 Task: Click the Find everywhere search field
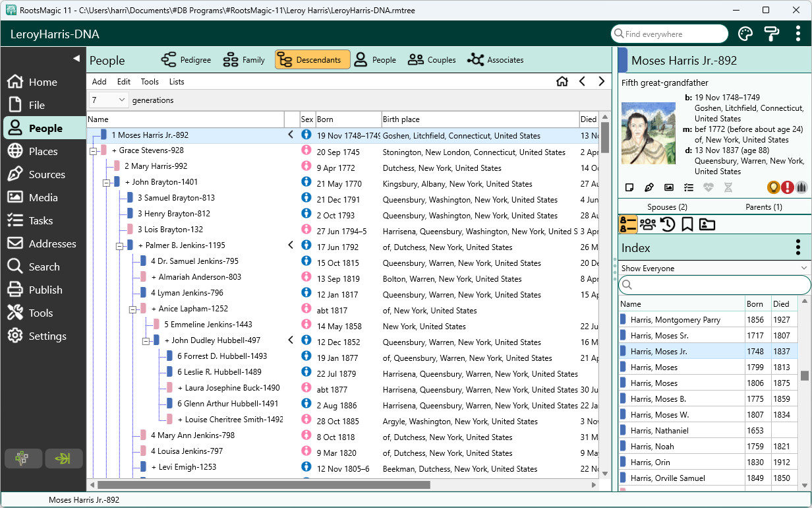point(670,34)
